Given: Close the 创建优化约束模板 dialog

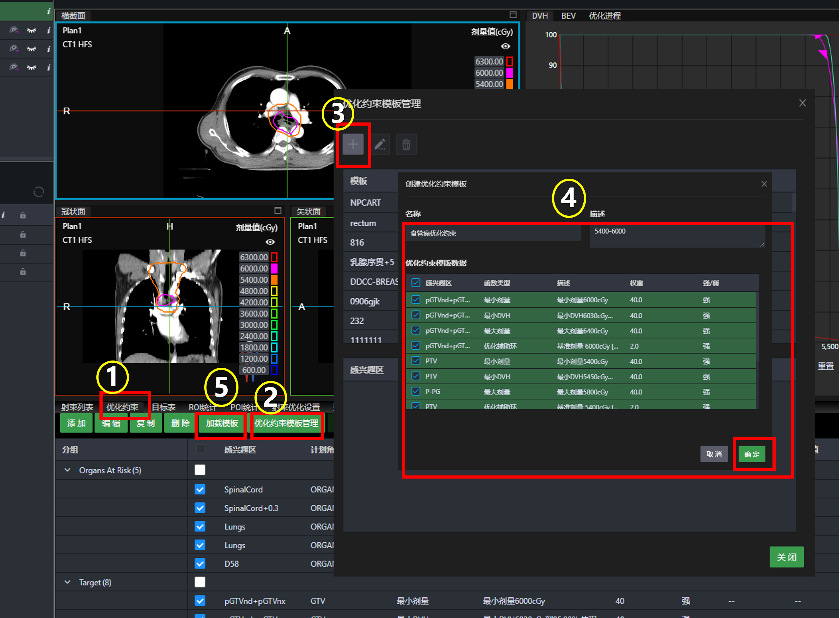Looking at the screenshot, I should (x=764, y=184).
